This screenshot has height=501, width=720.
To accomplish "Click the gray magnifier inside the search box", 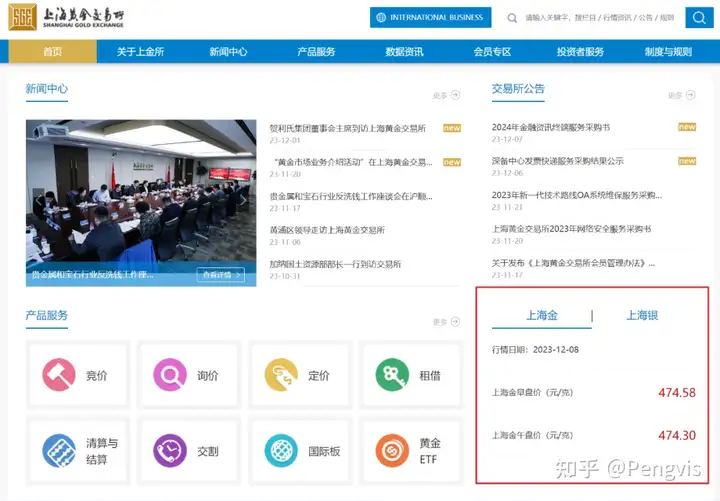I will [512, 18].
